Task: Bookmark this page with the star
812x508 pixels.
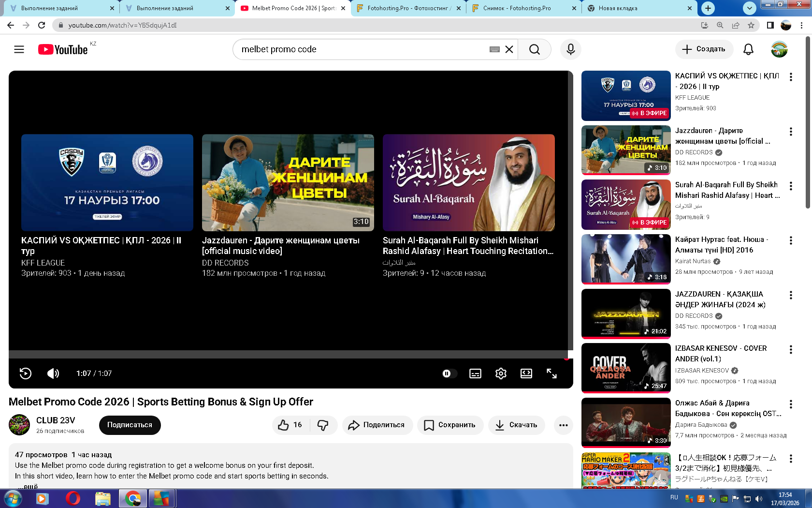Action: [x=751, y=25]
